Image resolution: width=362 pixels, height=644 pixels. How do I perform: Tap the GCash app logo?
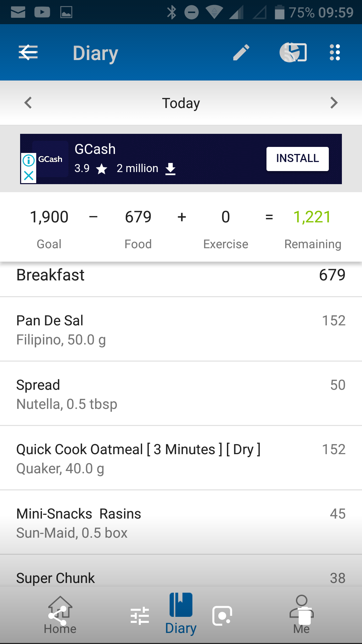click(51, 159)
